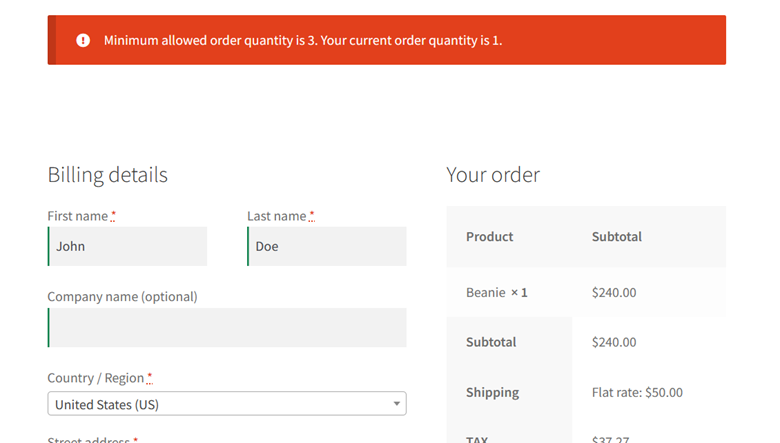The width and height of the screenshot is (780, 443).
Task: Click the Subtotal column header
Action: [617, 237]
